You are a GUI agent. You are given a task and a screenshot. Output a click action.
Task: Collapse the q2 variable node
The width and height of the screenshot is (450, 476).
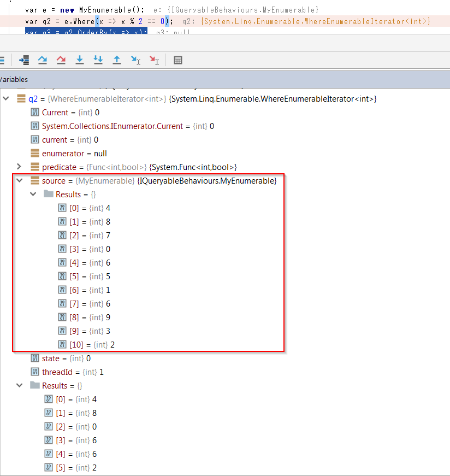tap(5, 99)
